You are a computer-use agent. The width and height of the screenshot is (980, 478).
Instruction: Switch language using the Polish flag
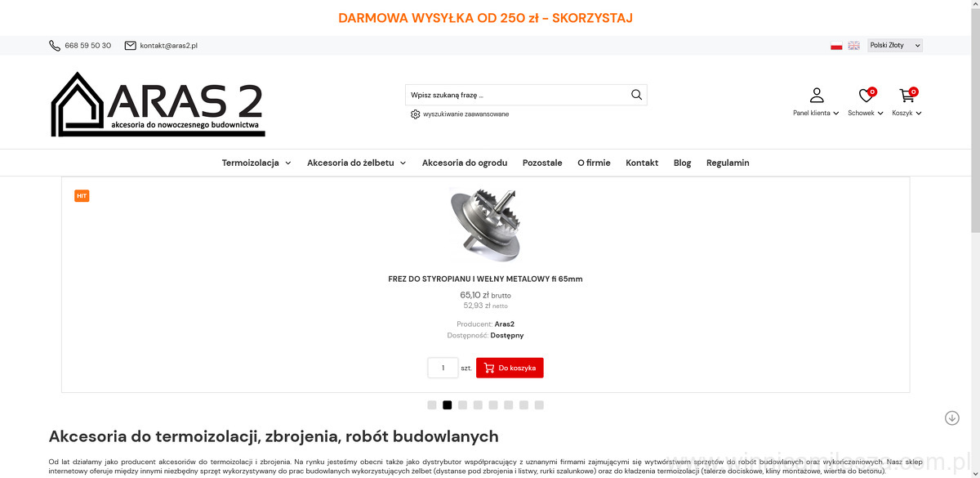click(x=836, y=46)
